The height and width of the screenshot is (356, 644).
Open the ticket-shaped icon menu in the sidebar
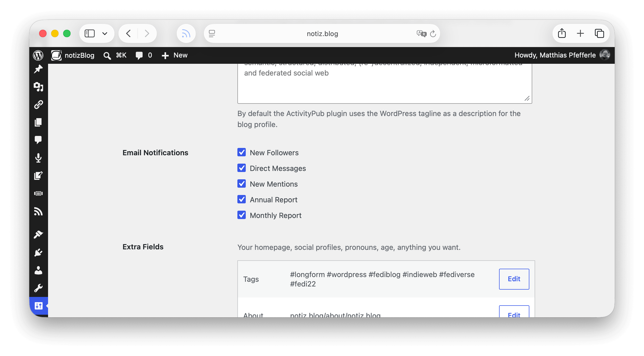[x=38, y=193]
